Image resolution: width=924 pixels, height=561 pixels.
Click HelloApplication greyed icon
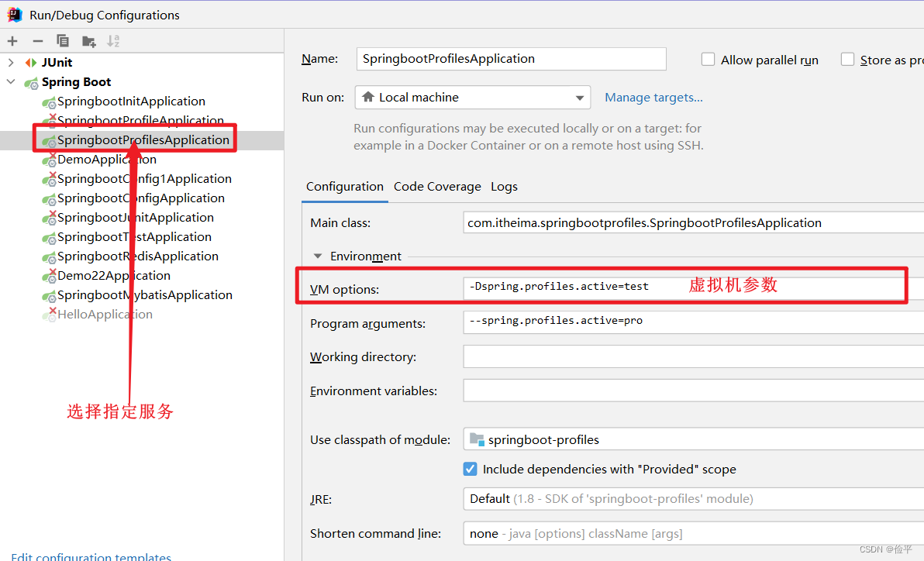[x=49, y=315]
